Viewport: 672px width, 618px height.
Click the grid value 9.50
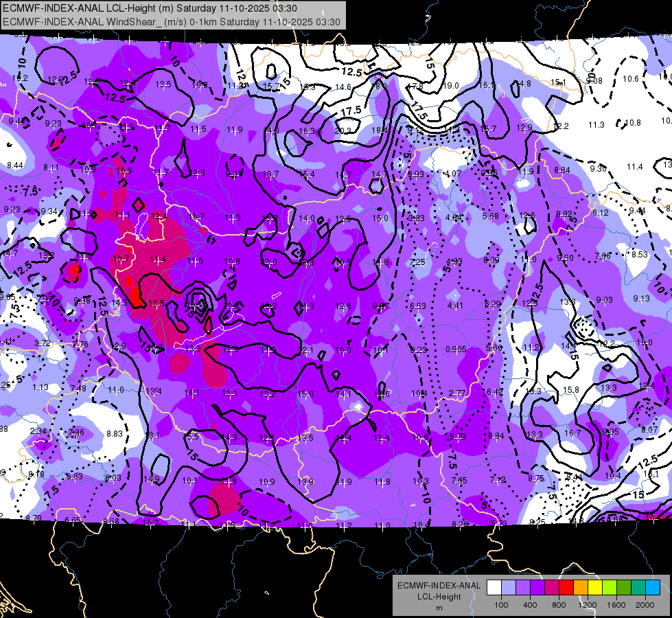[566, 258]
